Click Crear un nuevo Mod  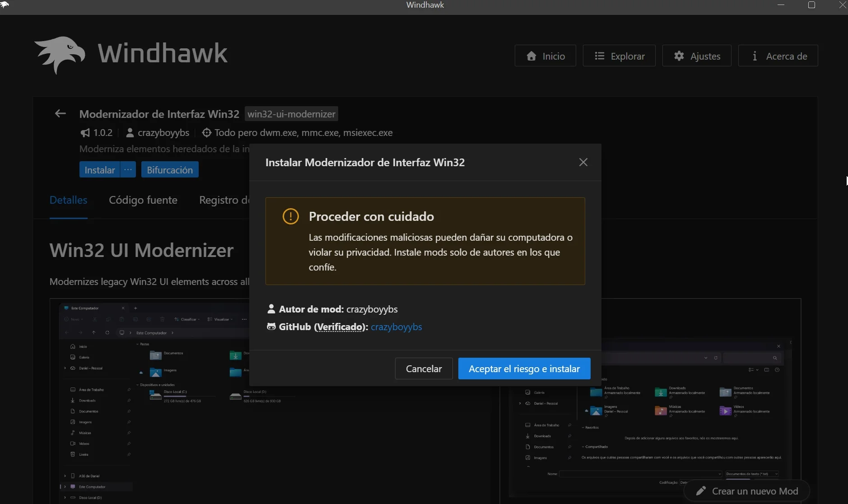tap(747, 491)
